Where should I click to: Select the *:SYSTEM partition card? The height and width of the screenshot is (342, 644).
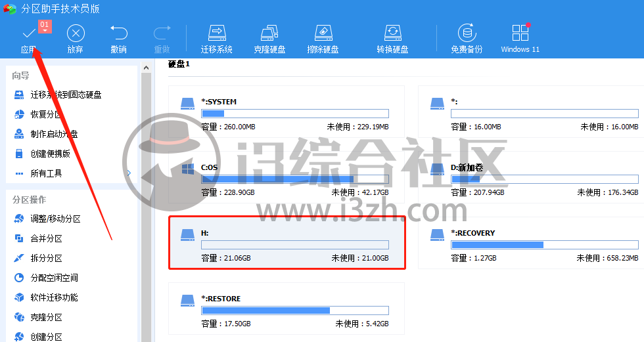pyautogui.click(x=287, y=112)
